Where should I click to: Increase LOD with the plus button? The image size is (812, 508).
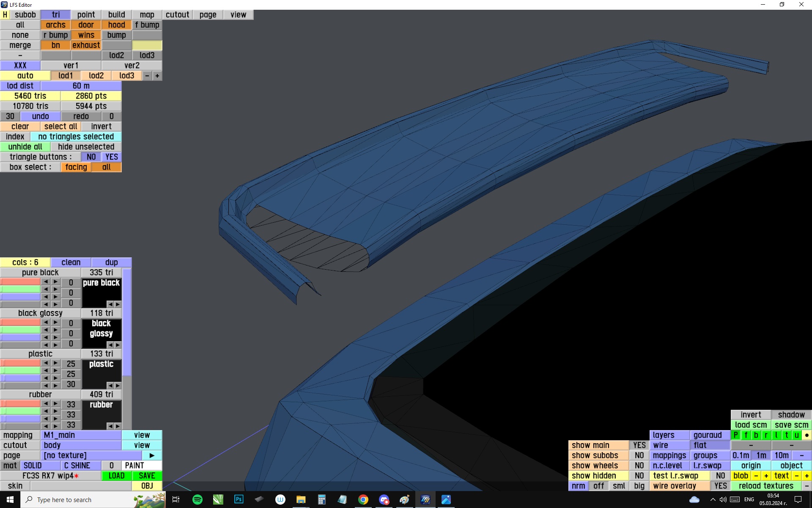[x=157, y=76]
